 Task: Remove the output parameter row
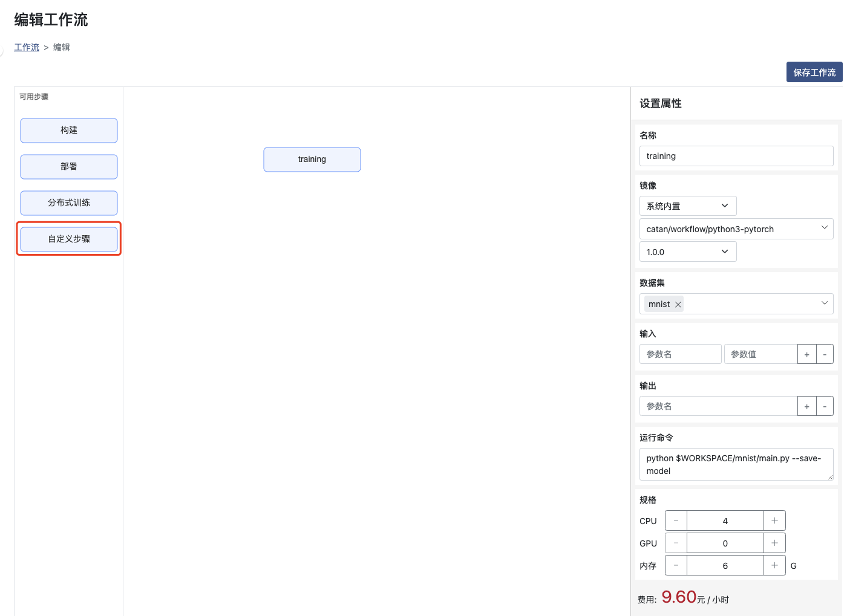tap(825, 406)
